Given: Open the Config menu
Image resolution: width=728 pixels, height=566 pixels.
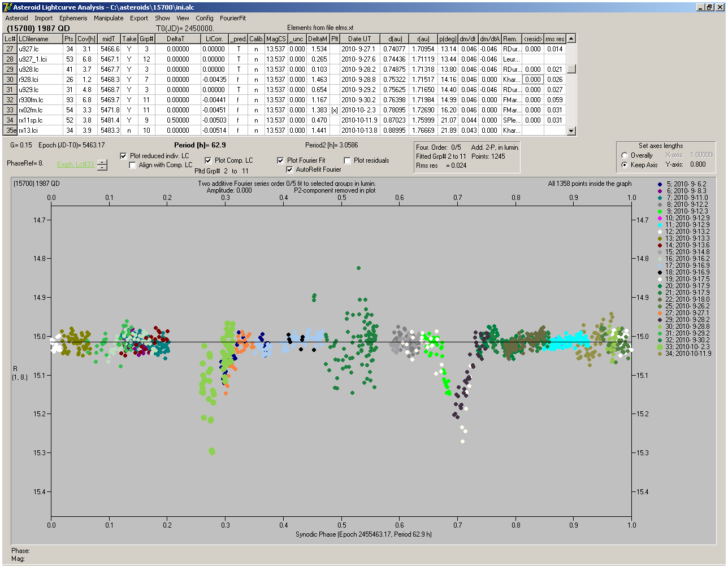Looking at the screenshot, I should (x=205, y=18).
